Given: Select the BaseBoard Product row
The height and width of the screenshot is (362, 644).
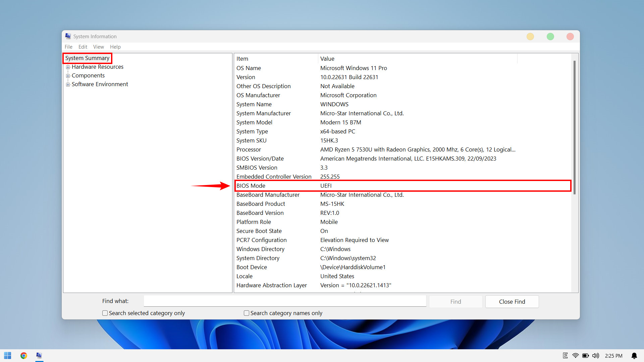Looking at the screenshot, I should [x=402, y=204].
